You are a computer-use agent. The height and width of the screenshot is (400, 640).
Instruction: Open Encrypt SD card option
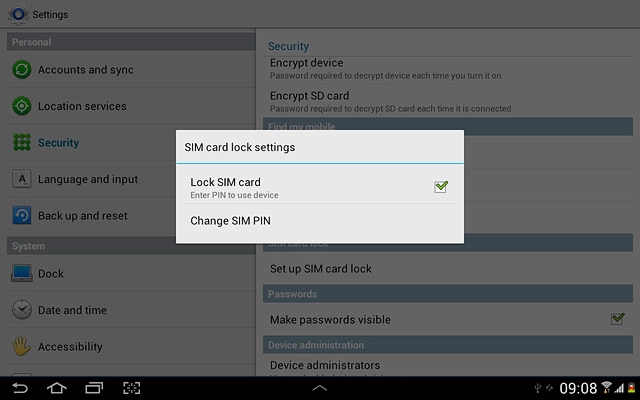tap(448, 101)
